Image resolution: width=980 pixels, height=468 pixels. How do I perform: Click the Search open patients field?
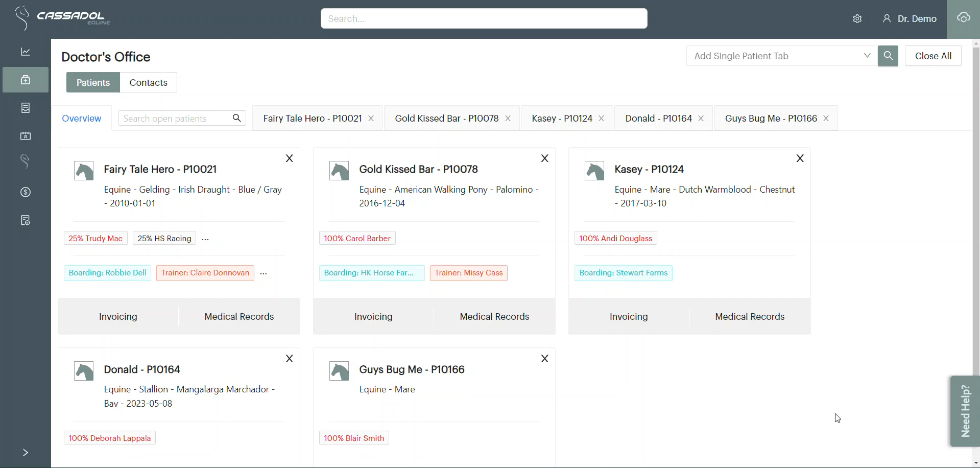click(176, 119)
